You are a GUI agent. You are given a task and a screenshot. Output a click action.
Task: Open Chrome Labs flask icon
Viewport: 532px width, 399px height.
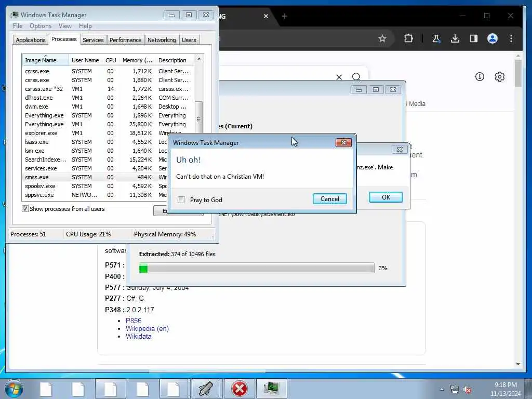click(x=436, y=38)
